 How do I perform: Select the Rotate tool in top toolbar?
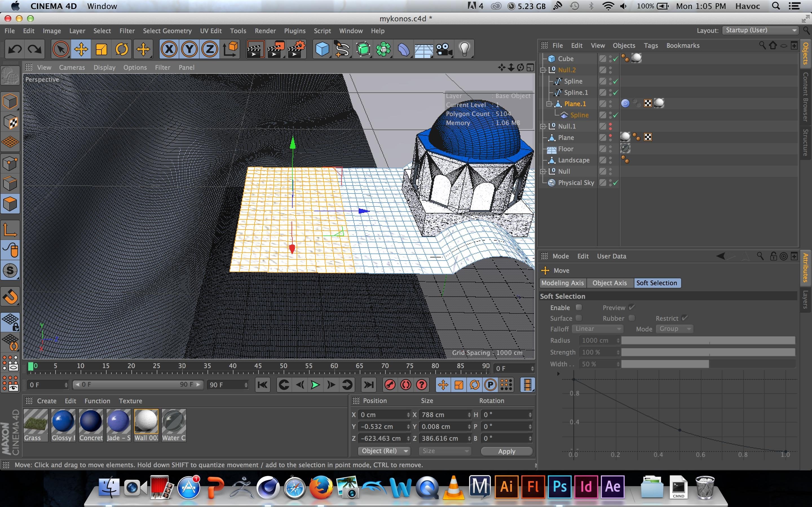pos(122,50)
